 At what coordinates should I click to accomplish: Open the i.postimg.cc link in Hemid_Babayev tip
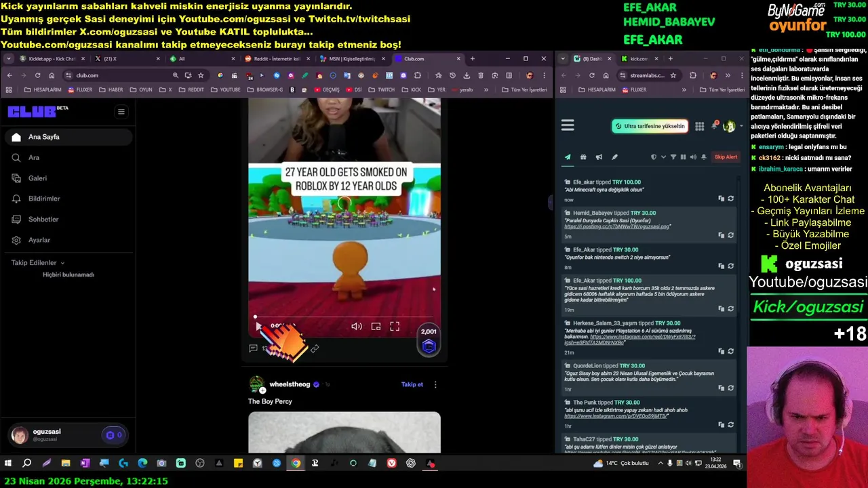(617, 226)
